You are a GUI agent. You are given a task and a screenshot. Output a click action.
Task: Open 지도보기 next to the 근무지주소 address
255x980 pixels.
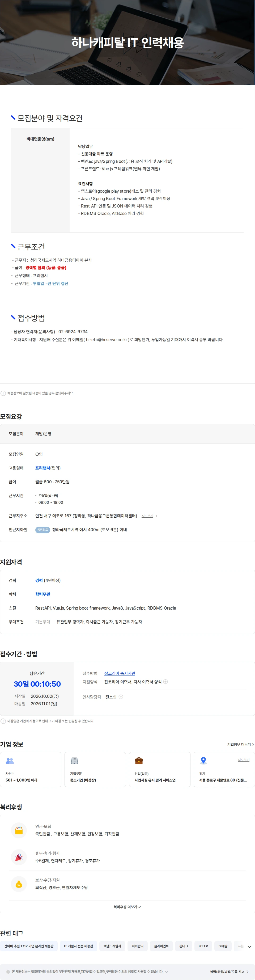point(147,516)
